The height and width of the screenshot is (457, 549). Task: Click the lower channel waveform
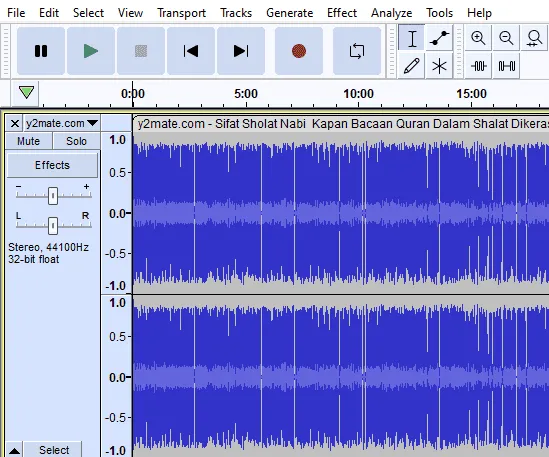pos(341,376)
